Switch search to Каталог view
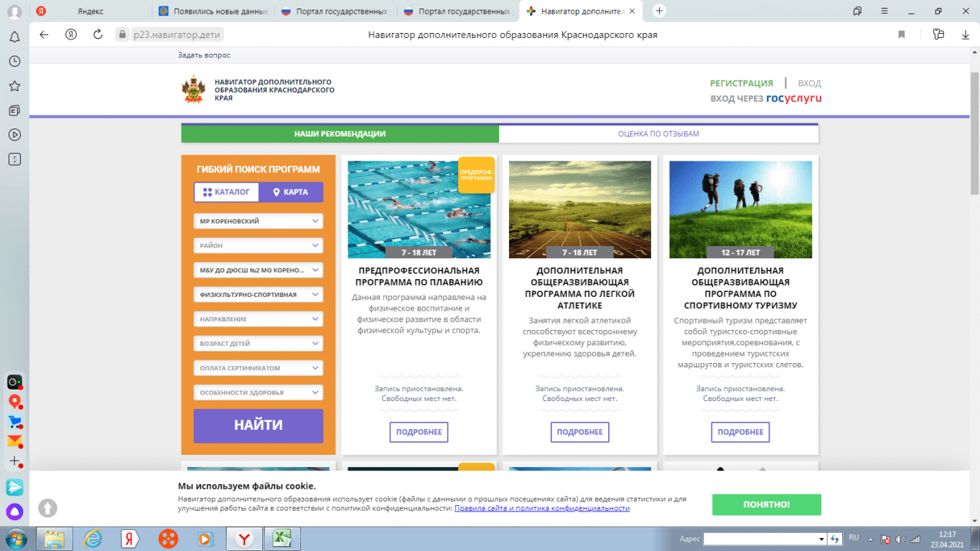Screen dimensions: 980x551 point(226,192)
